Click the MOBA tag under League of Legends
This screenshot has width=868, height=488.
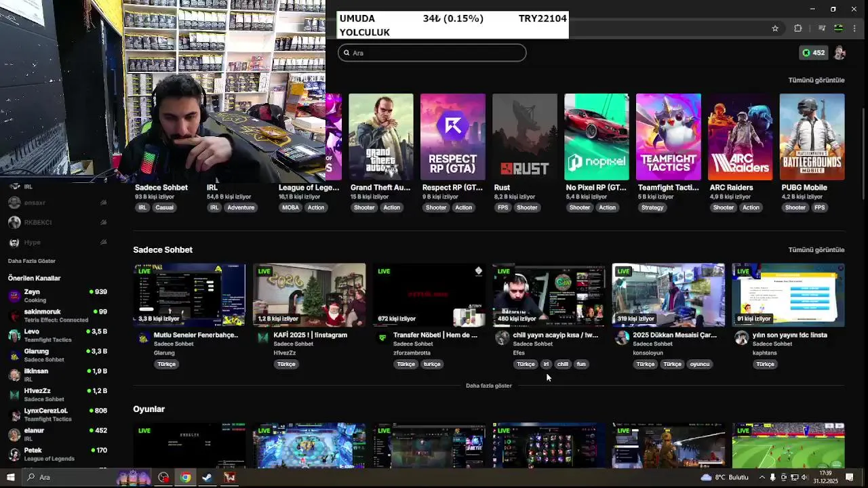click(x=290, y=207)
